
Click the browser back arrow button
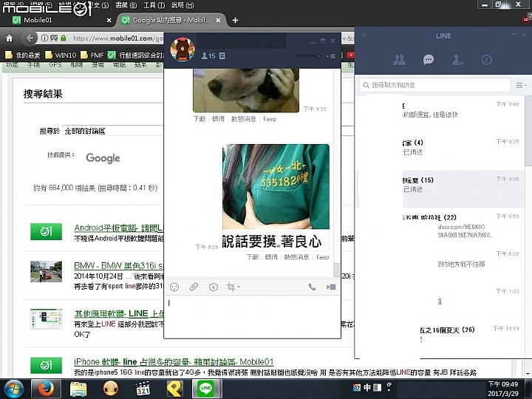click(30, 38)
